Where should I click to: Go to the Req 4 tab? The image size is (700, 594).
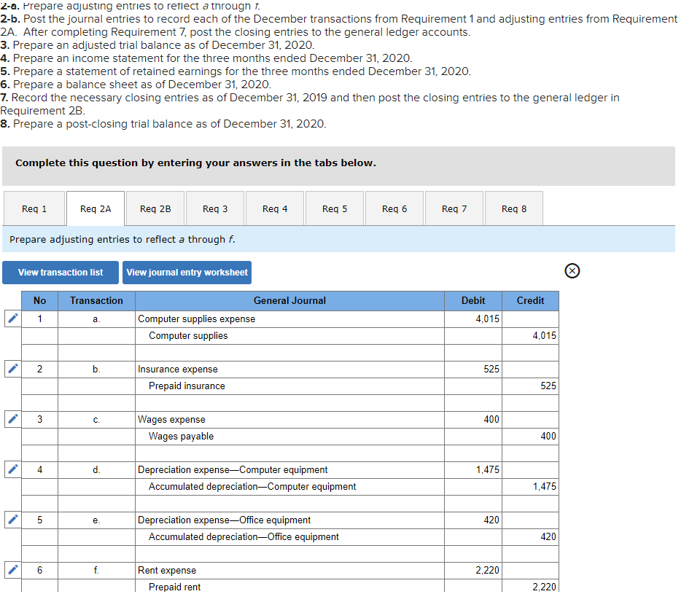[274, 208]
